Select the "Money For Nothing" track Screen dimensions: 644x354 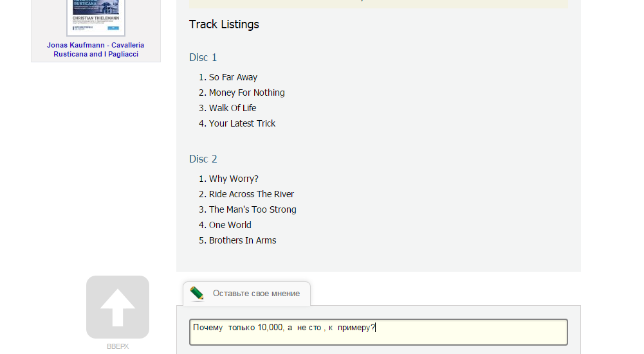click(x=246, y=93)
